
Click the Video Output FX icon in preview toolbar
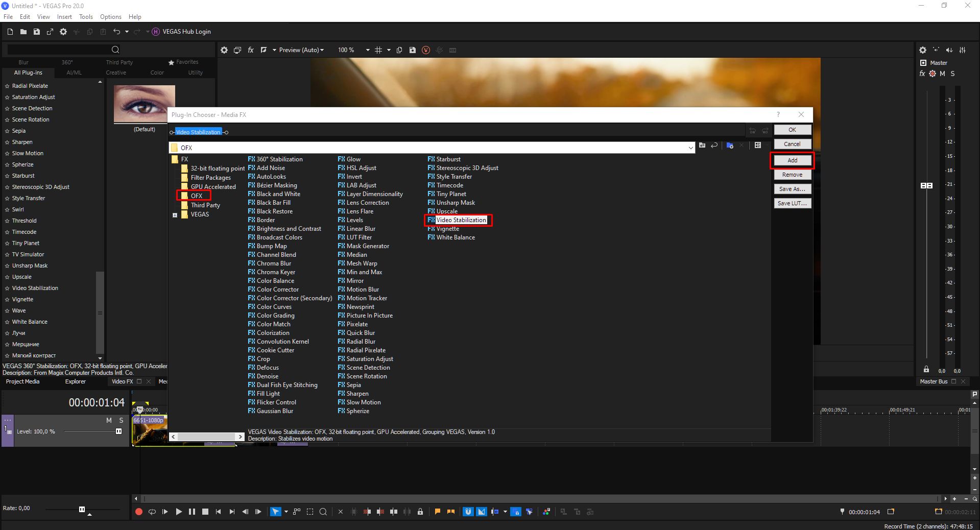[x=251, y=50]
